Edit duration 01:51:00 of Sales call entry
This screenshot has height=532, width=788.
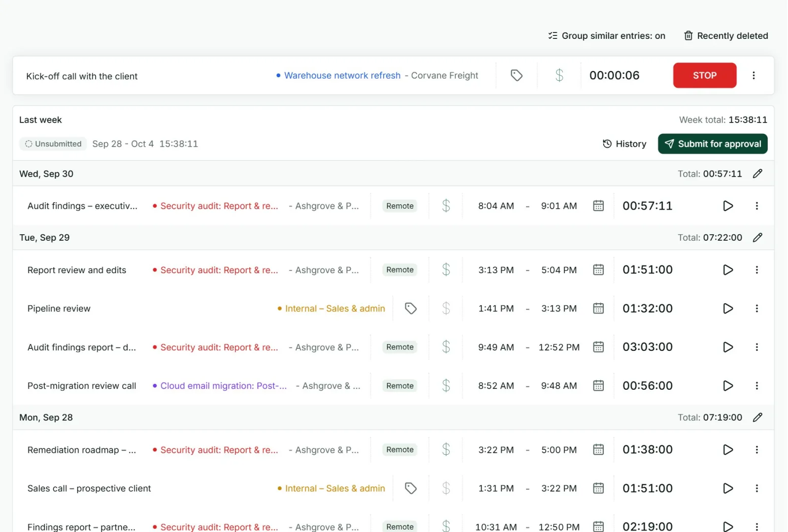(x=648, y=488)
